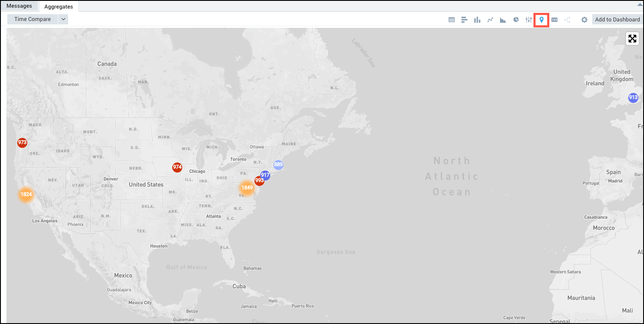Select the highlighted map visualization icon
This screenshot has width=644, height=324.
pos(542,19)
